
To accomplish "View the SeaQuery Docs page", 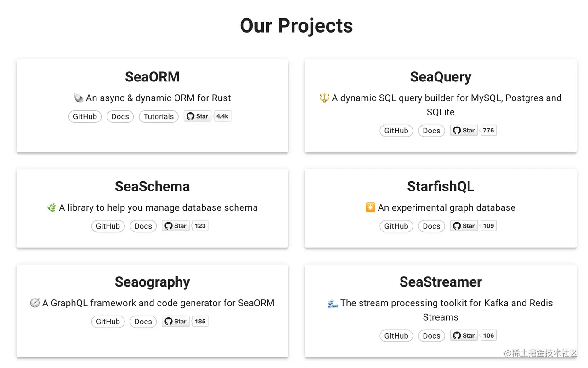I will 431,131.
